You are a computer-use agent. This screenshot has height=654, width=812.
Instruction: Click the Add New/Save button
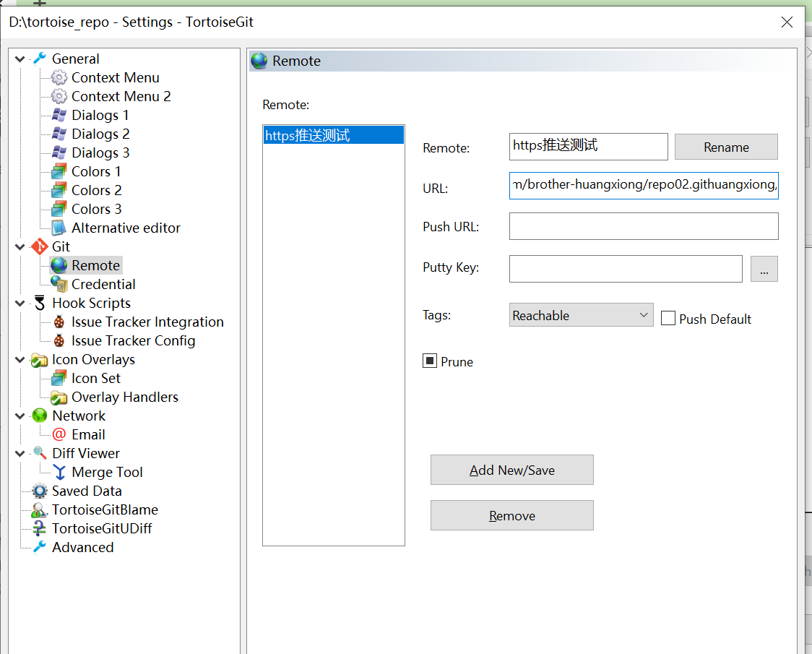coord(512,470)
